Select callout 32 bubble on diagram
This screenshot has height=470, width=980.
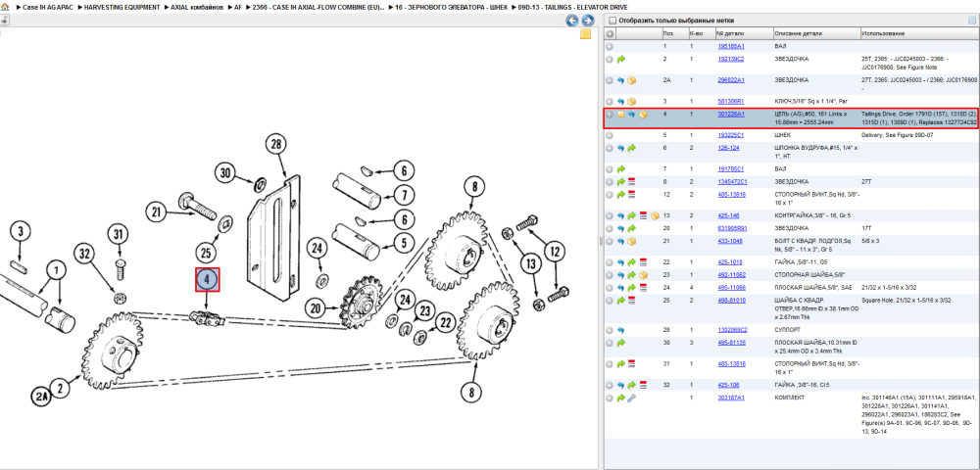(85, 254)
